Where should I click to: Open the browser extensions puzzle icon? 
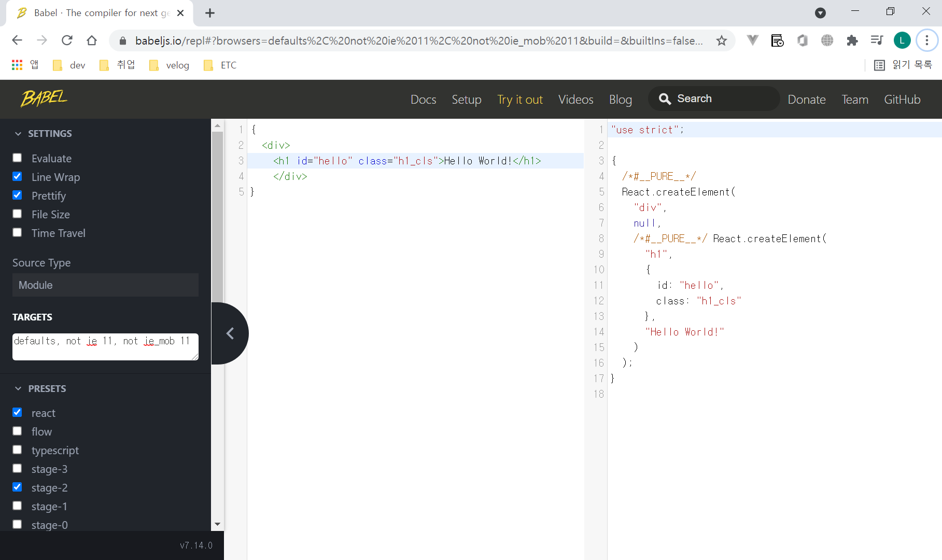coord(852,40)
